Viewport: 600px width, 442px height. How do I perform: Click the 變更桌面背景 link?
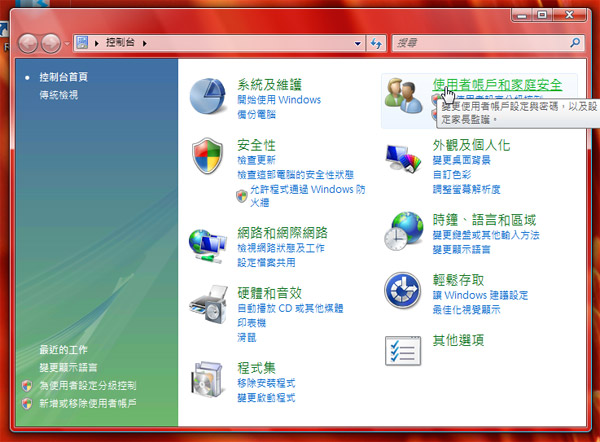tap(461, 161)
